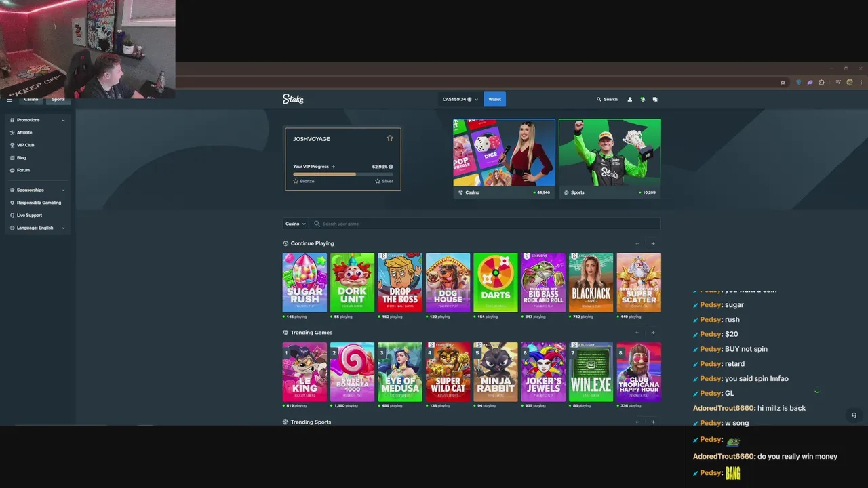868x488 pixels.
Task: Expand the Sponsorships sidebar section
Action: (x=38, y=190)
